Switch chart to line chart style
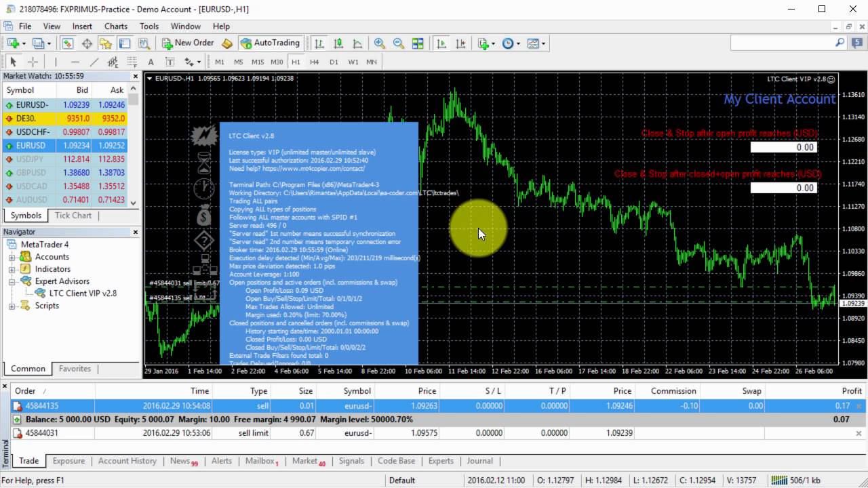868x488 pixels. click(357, 43)
